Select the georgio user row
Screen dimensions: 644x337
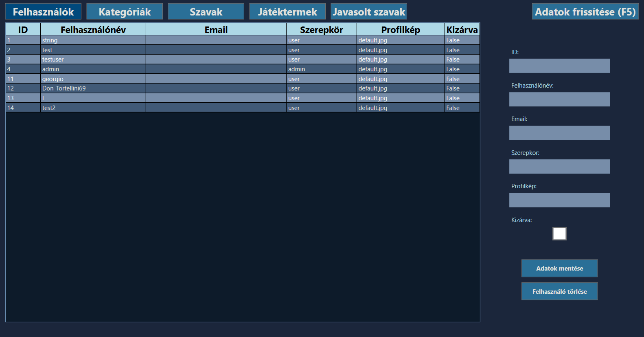pos(93,79)
